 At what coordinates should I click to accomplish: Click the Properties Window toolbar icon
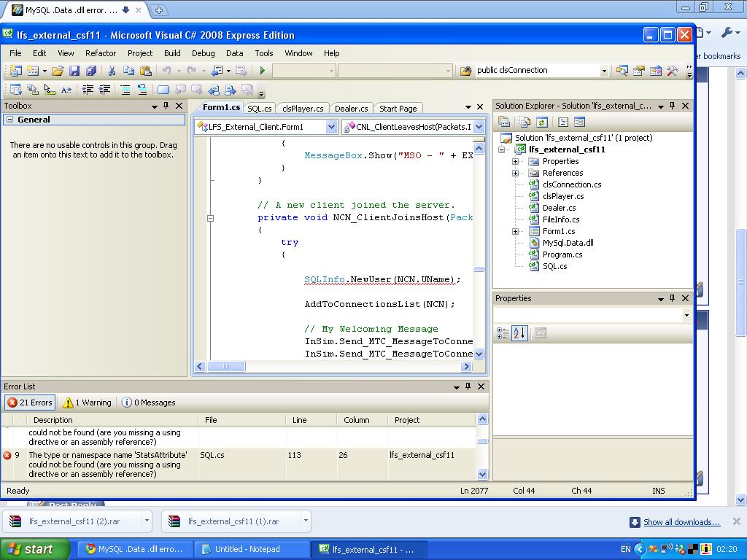638,71
